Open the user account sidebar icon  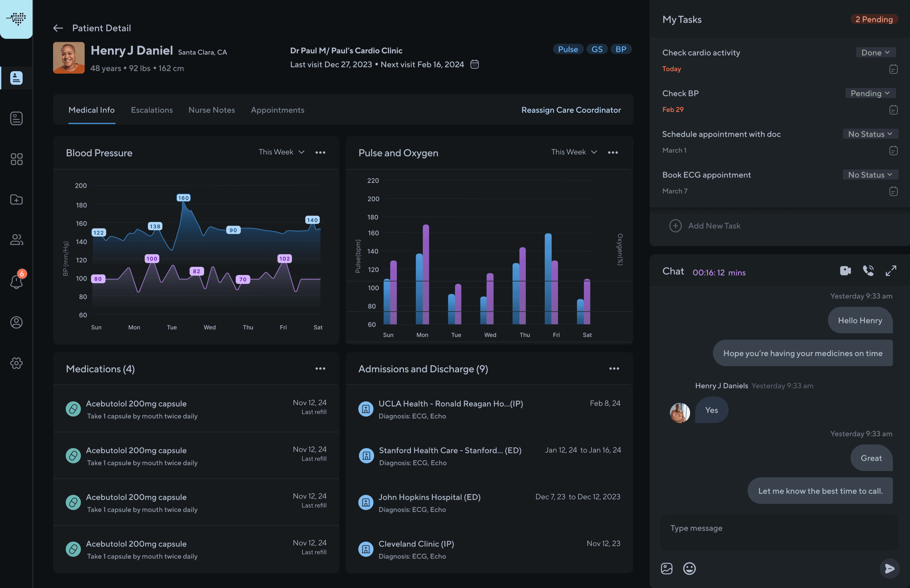point(16,322)
